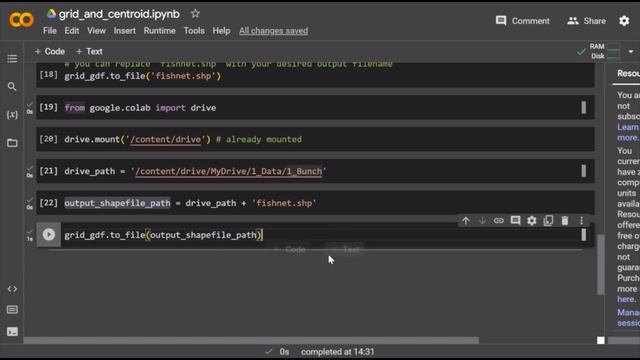Open the cell editor settings gear
Screen dimensions: 640x360
pos(531,221)
